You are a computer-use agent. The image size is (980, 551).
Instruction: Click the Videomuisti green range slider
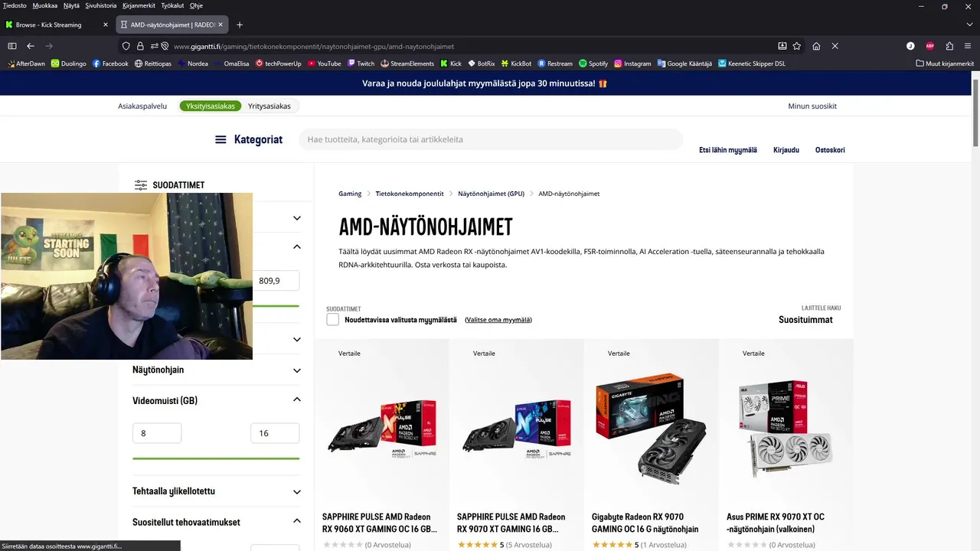216,458
